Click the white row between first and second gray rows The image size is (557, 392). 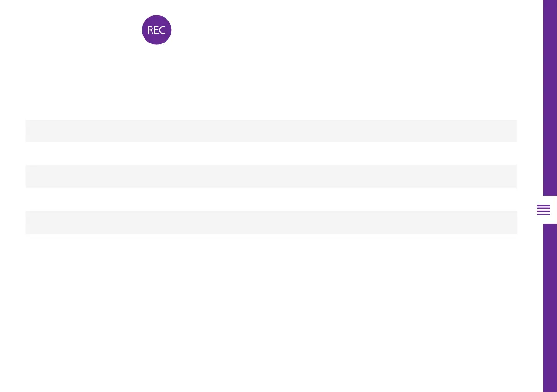271,153
